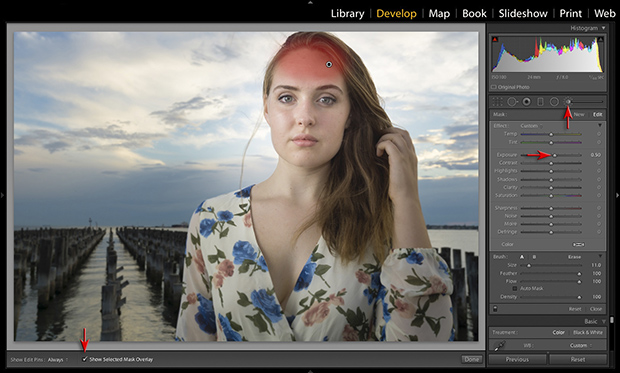Switch to the Map module

pos(439,13)
